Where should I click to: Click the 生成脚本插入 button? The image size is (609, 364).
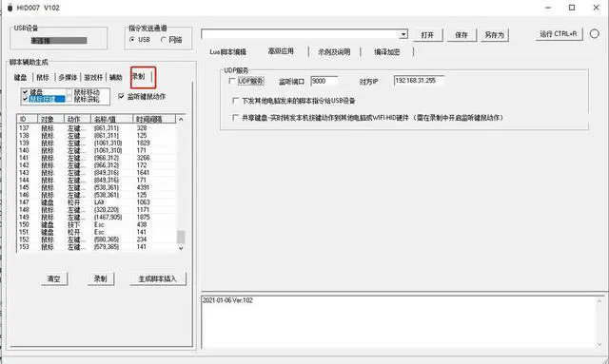pos(157,278)
